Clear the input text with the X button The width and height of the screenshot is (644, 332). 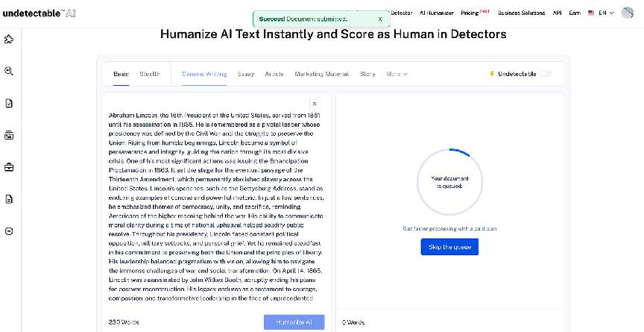tap(315, 104)
